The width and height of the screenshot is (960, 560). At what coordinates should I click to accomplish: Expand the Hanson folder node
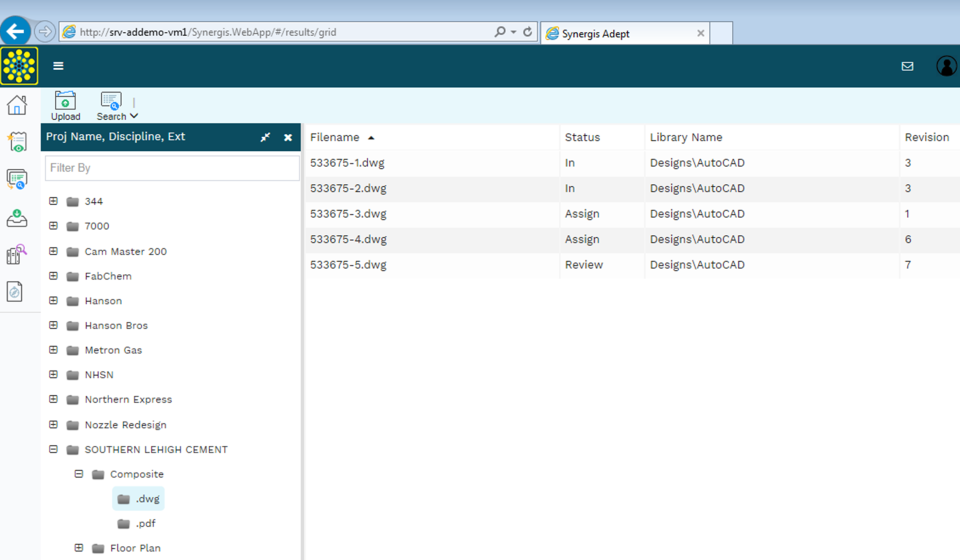(53, 301)
